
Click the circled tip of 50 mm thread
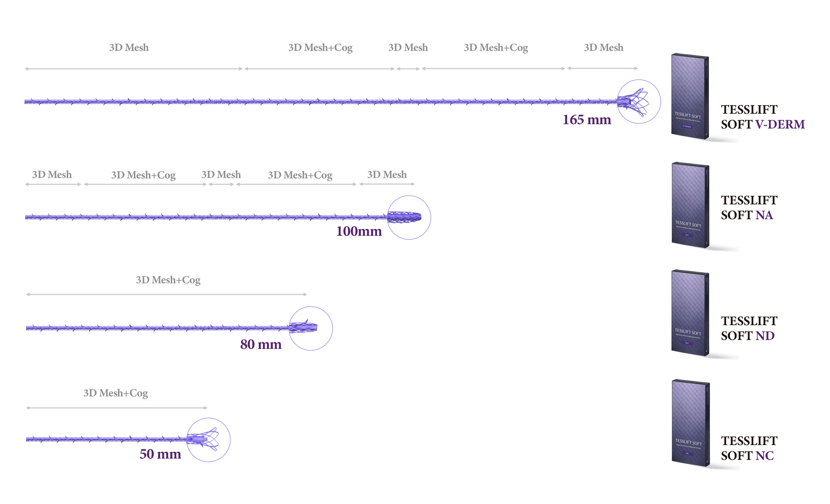(208, 440)
